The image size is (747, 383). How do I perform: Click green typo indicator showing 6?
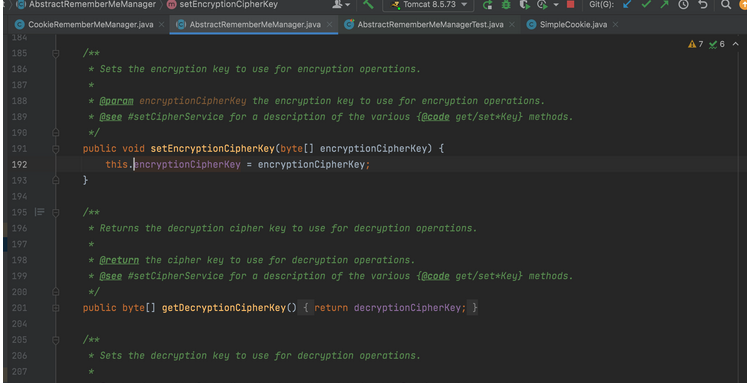(x=717, y=44)
